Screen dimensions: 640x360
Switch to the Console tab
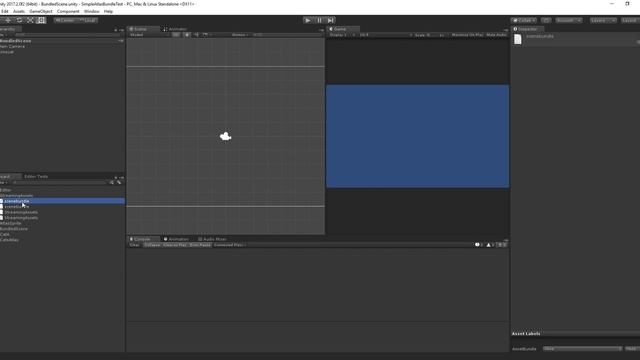click(143, 239)
